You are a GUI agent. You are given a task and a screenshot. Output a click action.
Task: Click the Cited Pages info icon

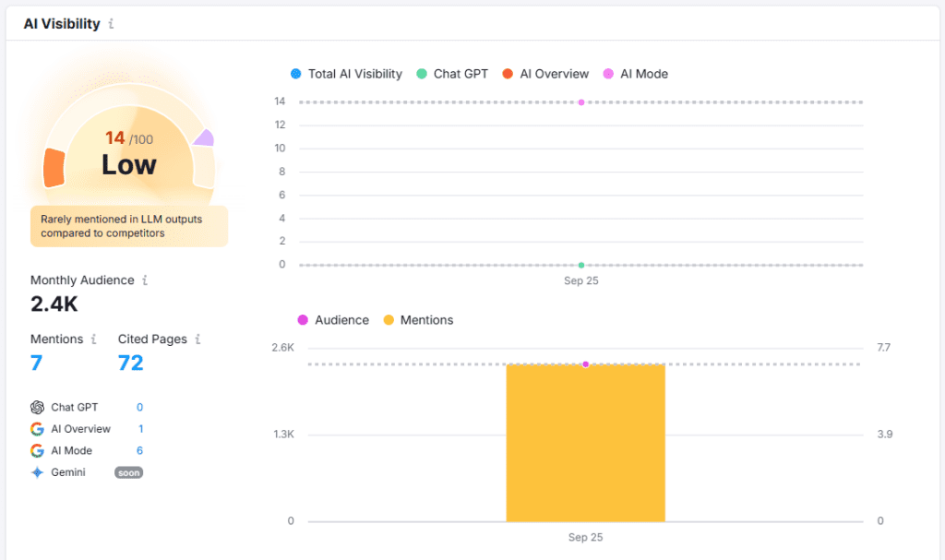[x=198, y=340]
